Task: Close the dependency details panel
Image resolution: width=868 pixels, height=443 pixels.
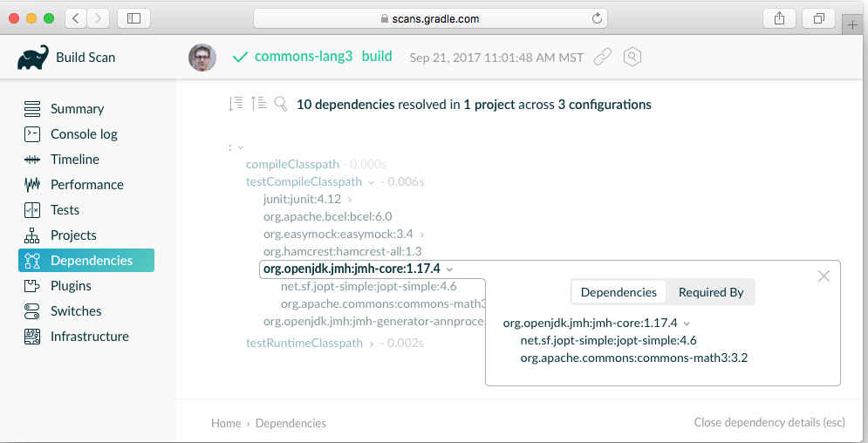Action: (824, 276)
